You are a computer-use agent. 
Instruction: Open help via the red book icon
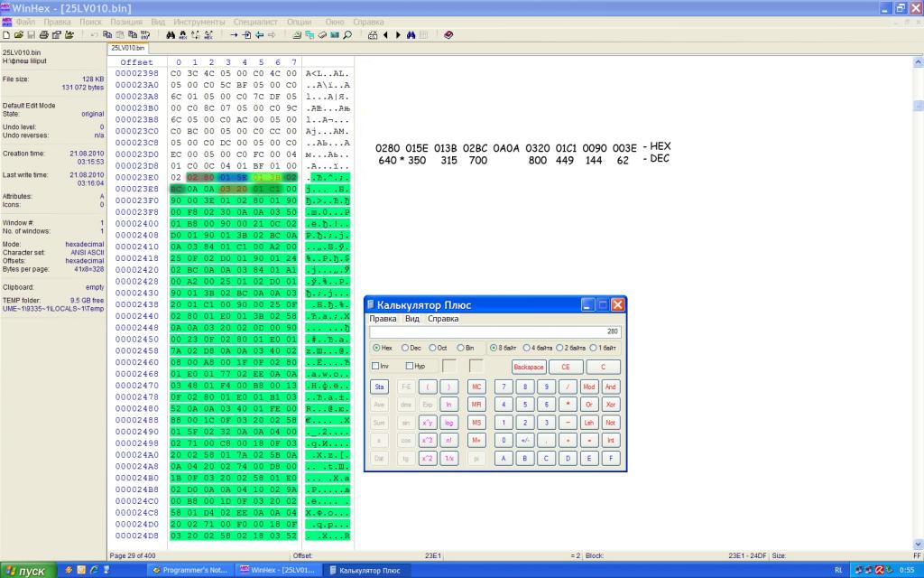(448, 35)
